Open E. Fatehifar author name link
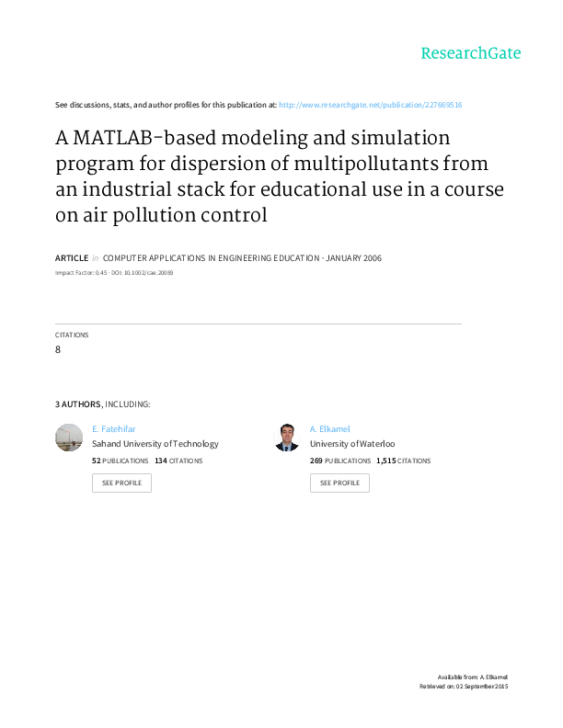This screenshot has width=563, height=728. (x=109, y=429)
